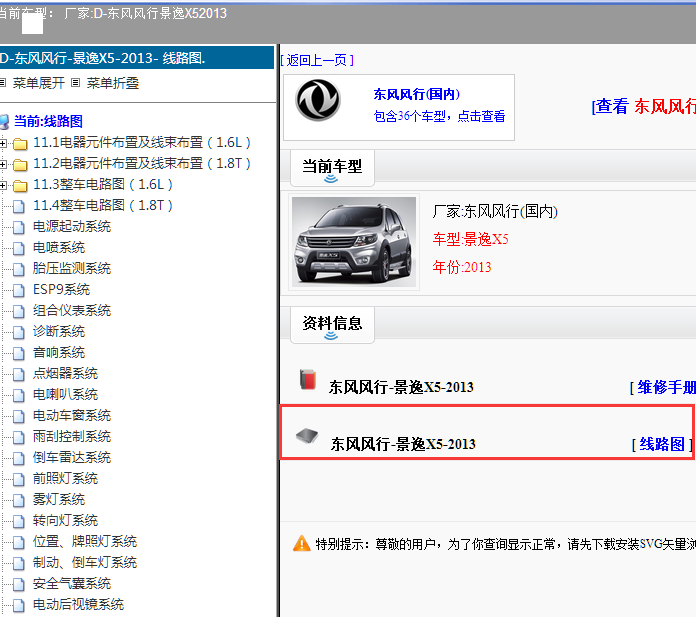Click the red book icon for 维修手册
This screenshot has width=696, height=617.
[308, 380]
